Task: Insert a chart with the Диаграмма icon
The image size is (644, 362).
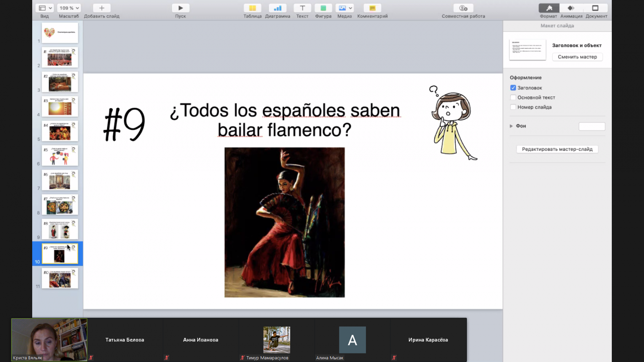Action: coord(278,8)
